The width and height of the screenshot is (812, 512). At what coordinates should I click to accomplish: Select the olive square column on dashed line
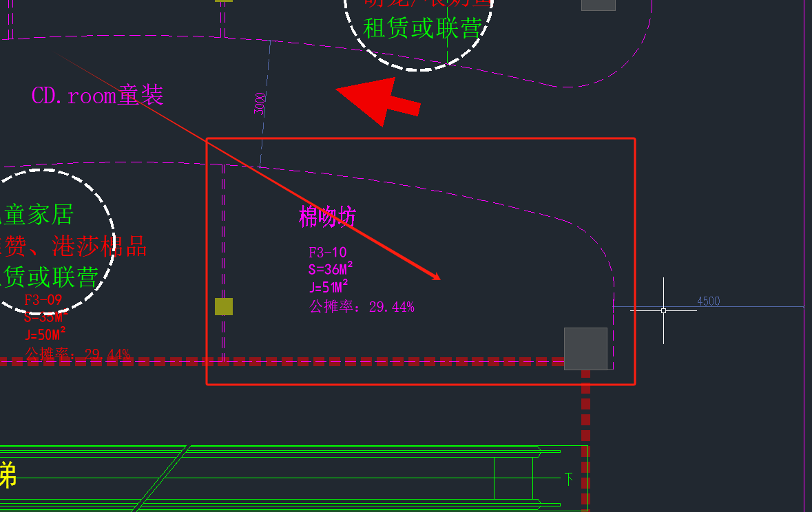[224, 306]
